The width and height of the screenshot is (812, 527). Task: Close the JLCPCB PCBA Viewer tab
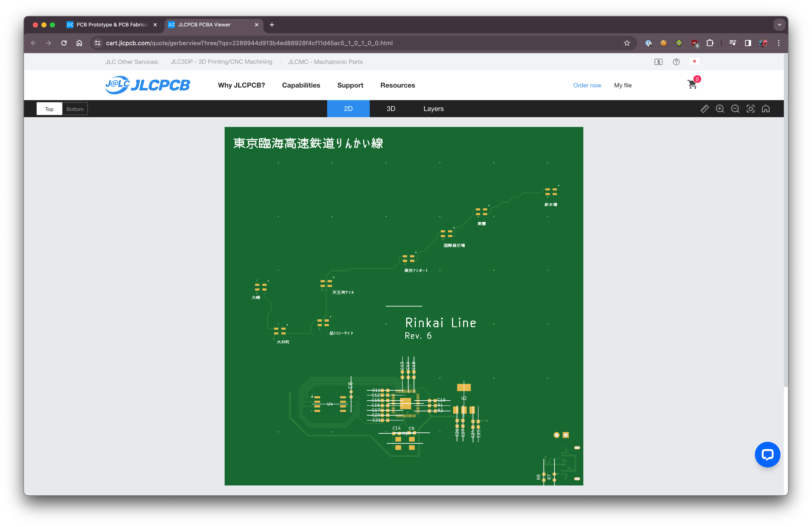(257, 24)
